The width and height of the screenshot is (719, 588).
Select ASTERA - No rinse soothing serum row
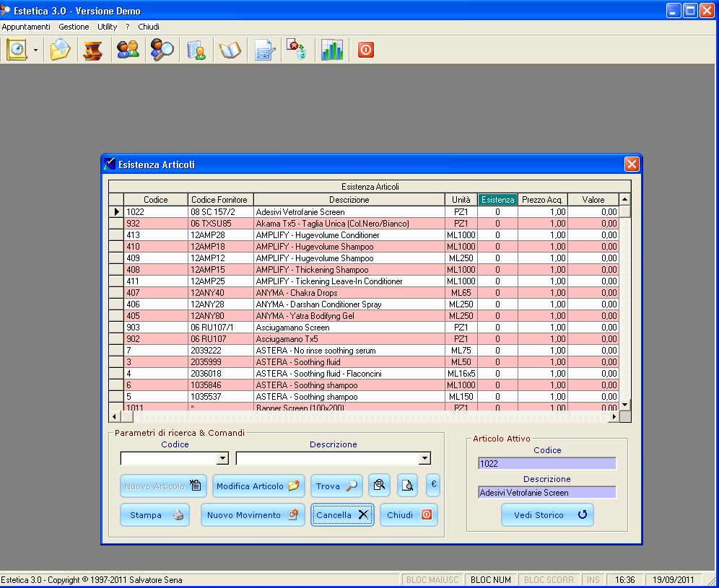click(364, 350)
